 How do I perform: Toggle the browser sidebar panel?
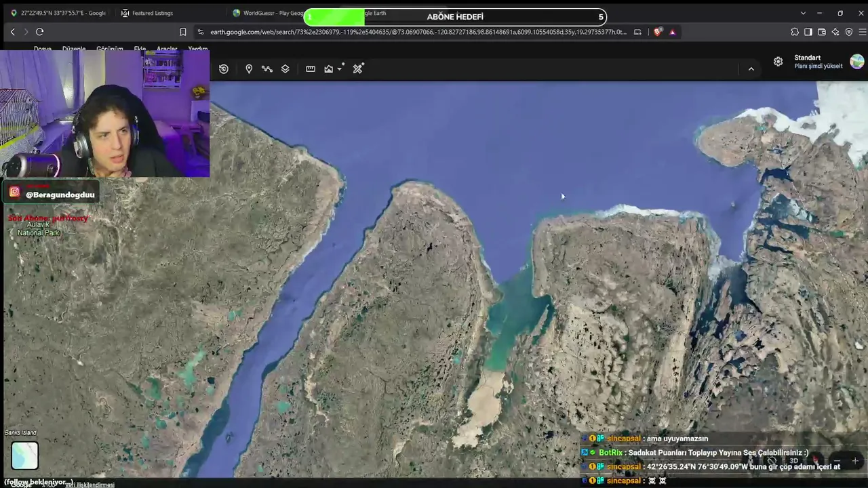(x=808, y=32)
